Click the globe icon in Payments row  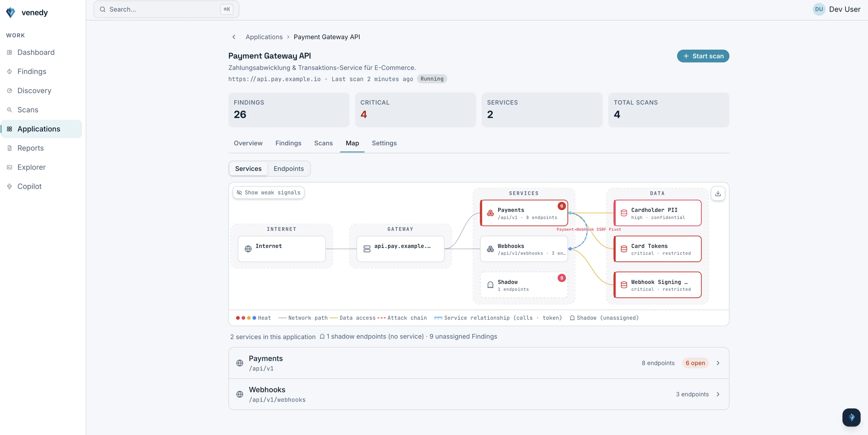(240, 363)
